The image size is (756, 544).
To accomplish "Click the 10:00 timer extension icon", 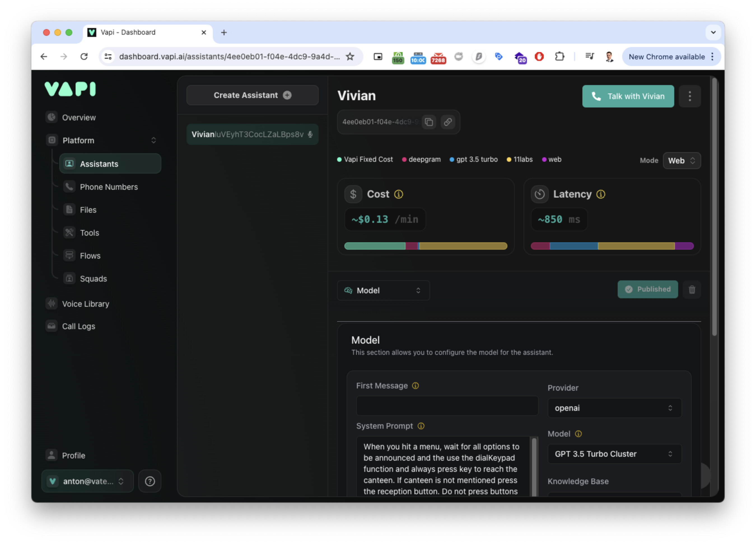I will coord(418,57).
